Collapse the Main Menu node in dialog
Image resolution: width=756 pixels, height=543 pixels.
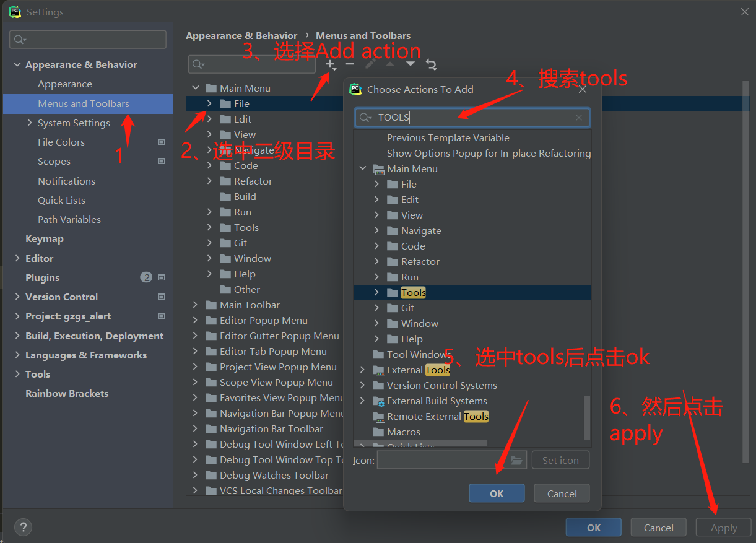pyautogui.click(x=363, y=168)
